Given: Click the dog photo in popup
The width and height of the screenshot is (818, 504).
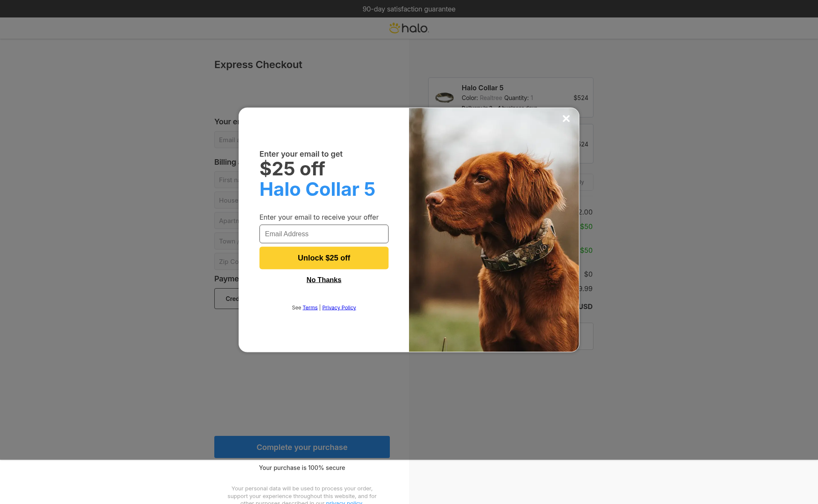Looking at the screenshot, I should 494,230.
